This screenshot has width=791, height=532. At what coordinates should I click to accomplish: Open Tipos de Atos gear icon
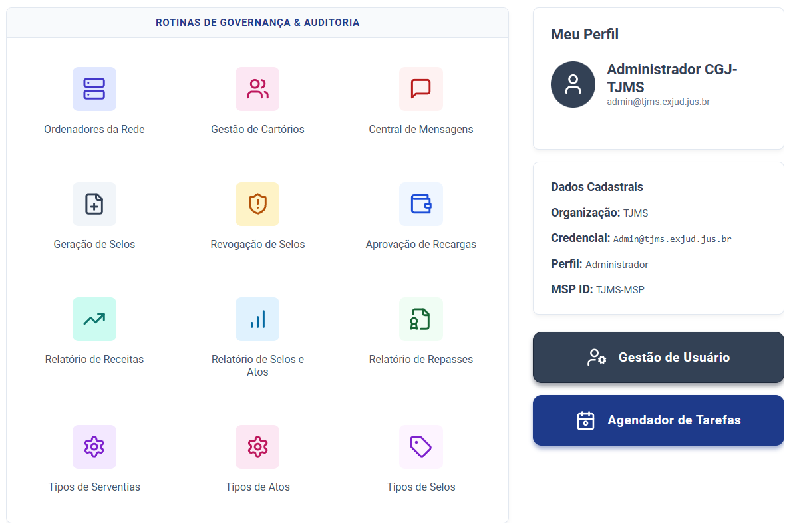(x=257, y=447)
